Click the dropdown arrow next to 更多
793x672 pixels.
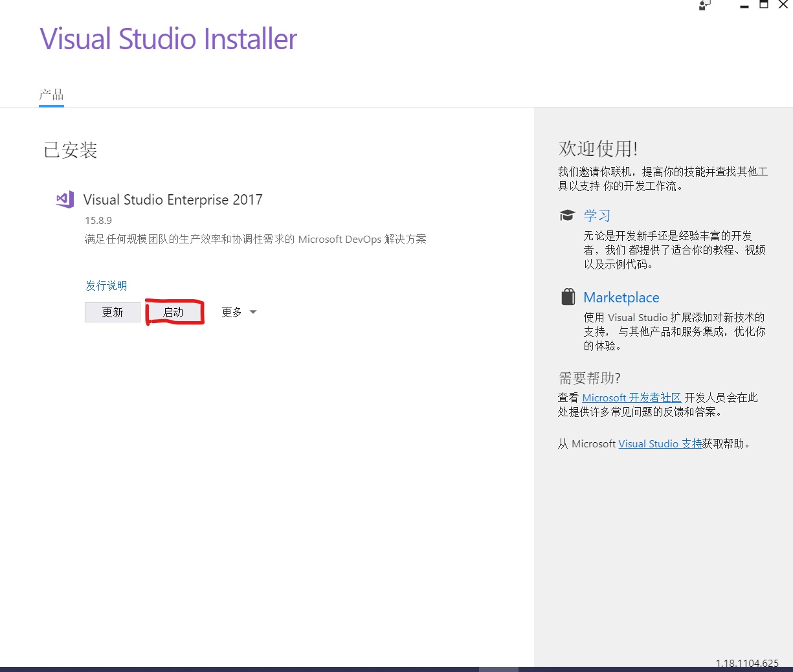click(252, 311)
